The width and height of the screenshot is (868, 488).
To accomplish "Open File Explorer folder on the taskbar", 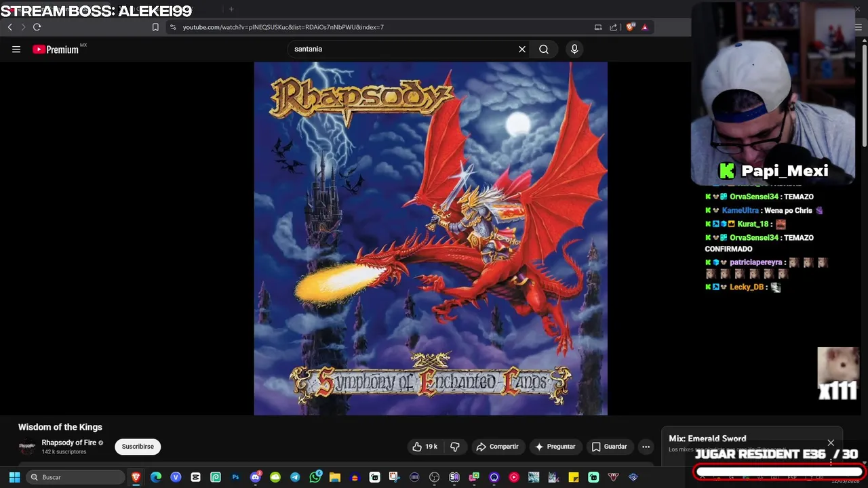I will click(335, 477).
